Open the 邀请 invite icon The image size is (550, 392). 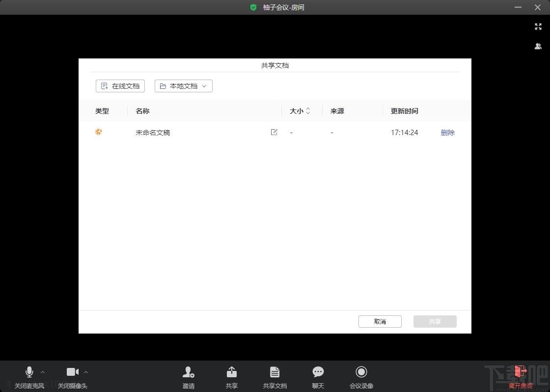click(189, 372)
